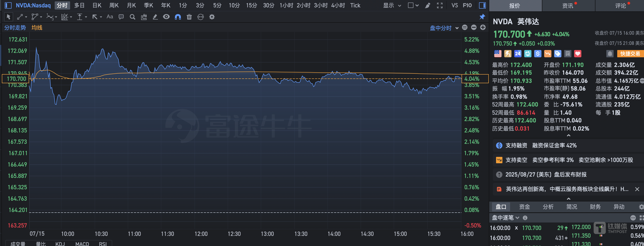Click the price alert bell icon
The image size is (644, 246).
tap(610, 54)
